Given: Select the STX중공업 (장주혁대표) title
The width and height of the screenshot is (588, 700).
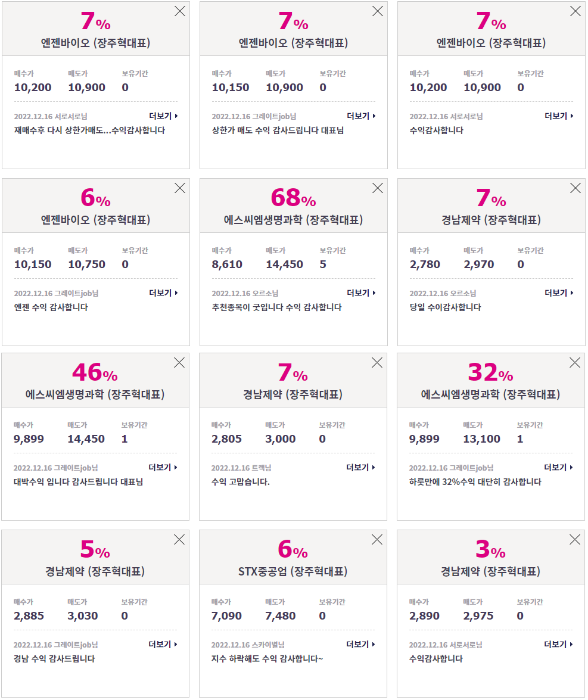Looking at the screenshot, I should (293, 571).
